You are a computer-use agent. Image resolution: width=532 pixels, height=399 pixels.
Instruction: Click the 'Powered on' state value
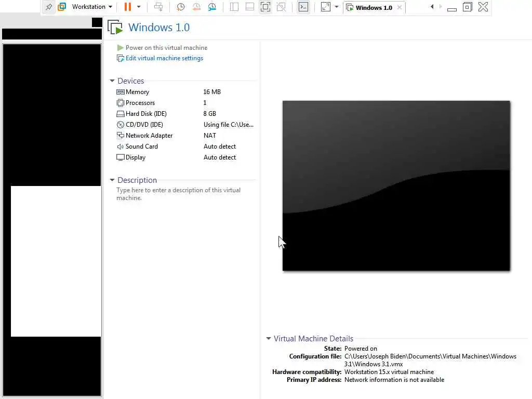point(361,349)
